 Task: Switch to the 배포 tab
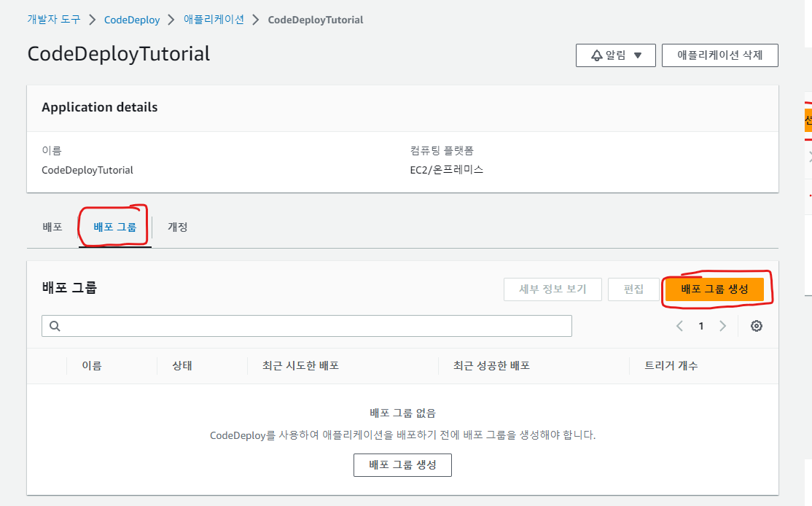point(52,227)
